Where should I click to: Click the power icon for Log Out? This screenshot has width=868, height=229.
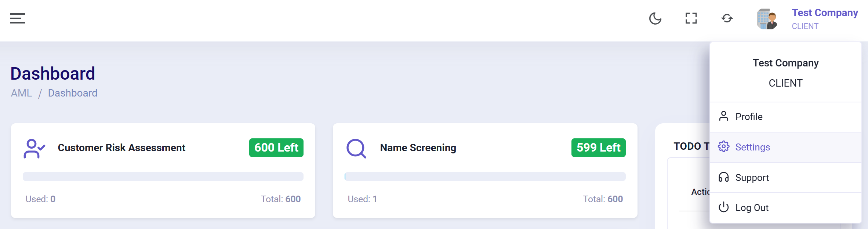[x=724, y=207]
